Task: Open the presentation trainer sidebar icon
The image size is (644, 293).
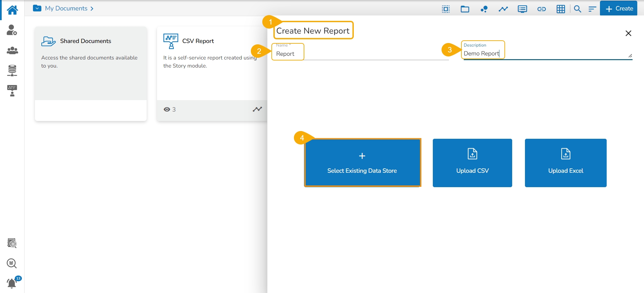Action: (12, 91)
